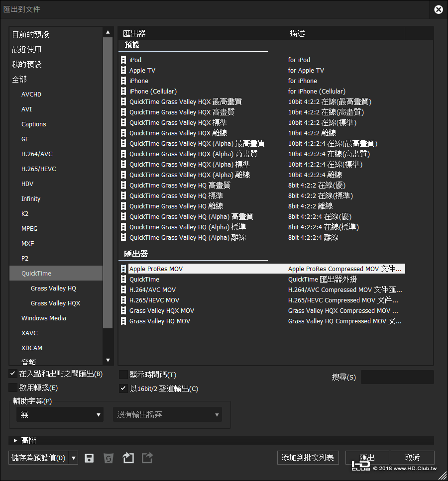
Task: Click the greyed delete preset icon
Action: click(109, 458)
